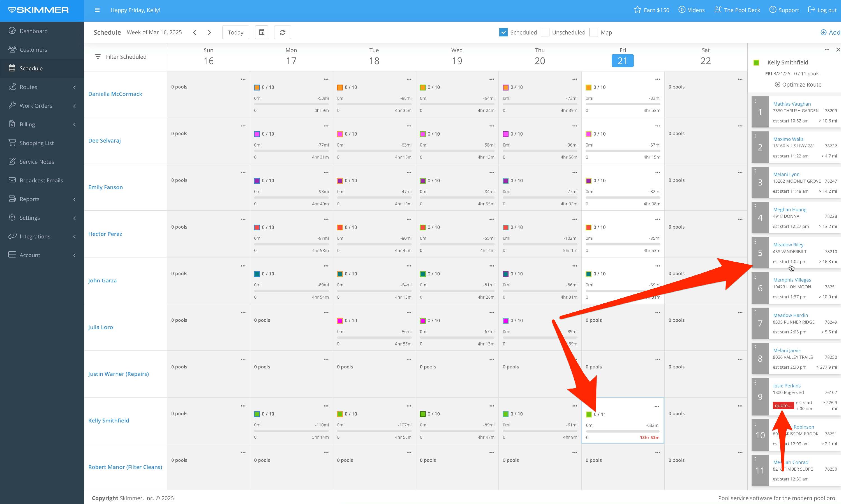Image resolution: width=841 pixels, height=504 pixels.
Task: Open Kelly Smithfield panel three-dot options
Action: point(827,50)
